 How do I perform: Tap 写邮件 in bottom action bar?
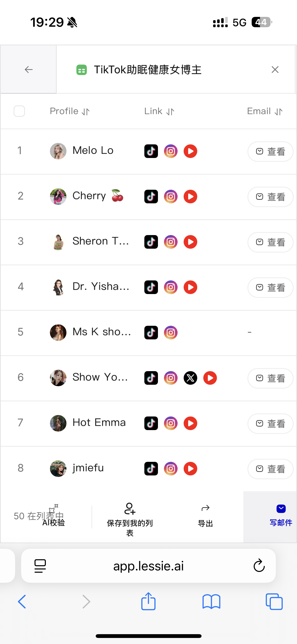click(281, 516)
